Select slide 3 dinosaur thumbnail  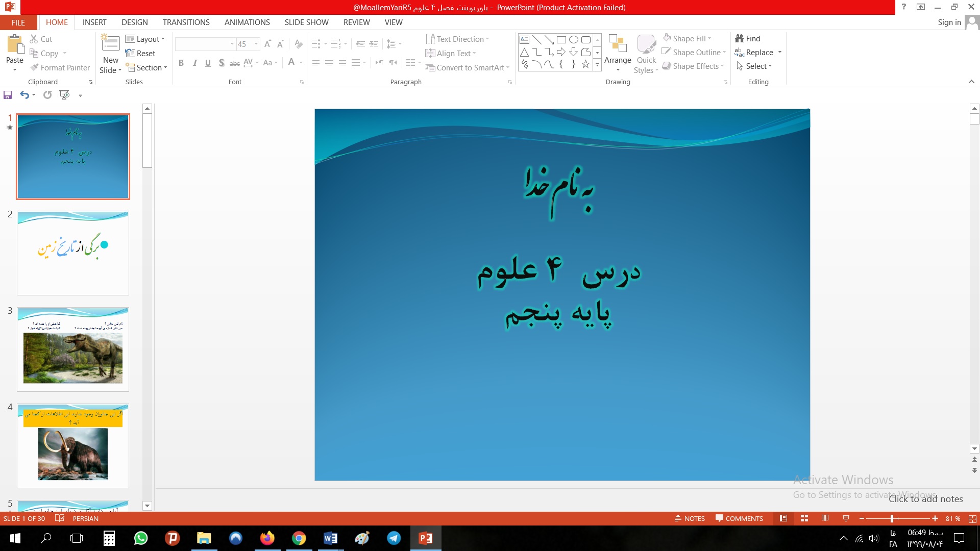73,349
